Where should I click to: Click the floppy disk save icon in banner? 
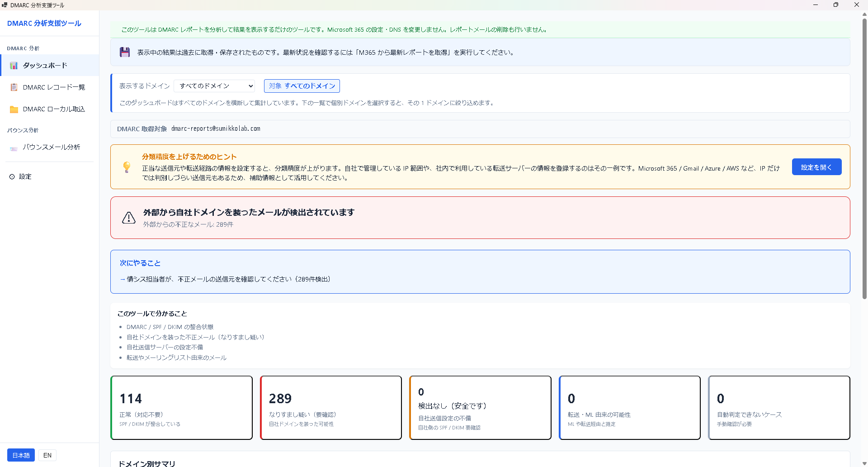(x=125, y=52)
